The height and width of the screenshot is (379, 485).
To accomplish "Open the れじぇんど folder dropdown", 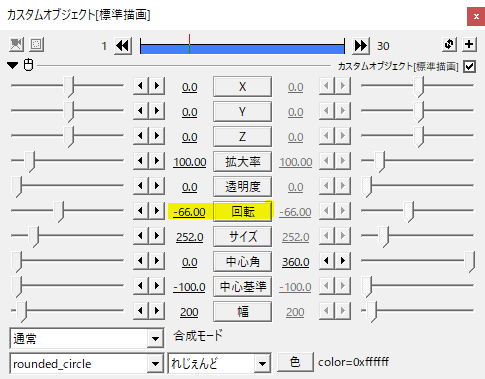I will [x=219, y=364].
